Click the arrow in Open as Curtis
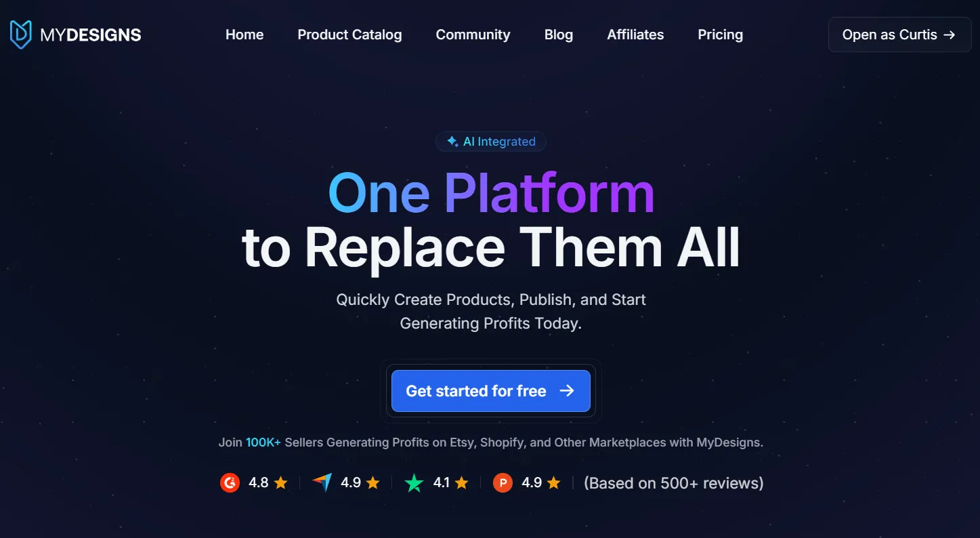 point(950,35)
